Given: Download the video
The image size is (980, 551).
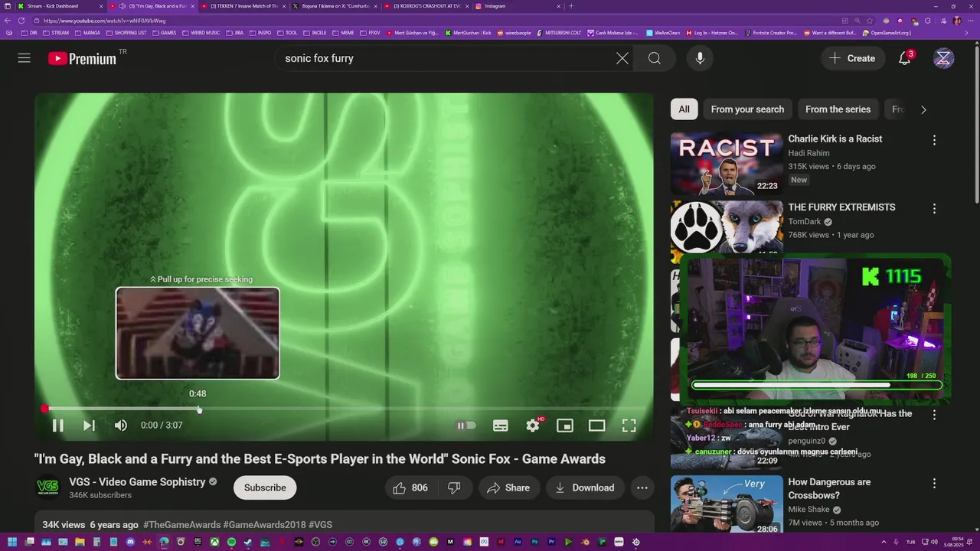Looking at the screenshot, I should click(585, 487).
